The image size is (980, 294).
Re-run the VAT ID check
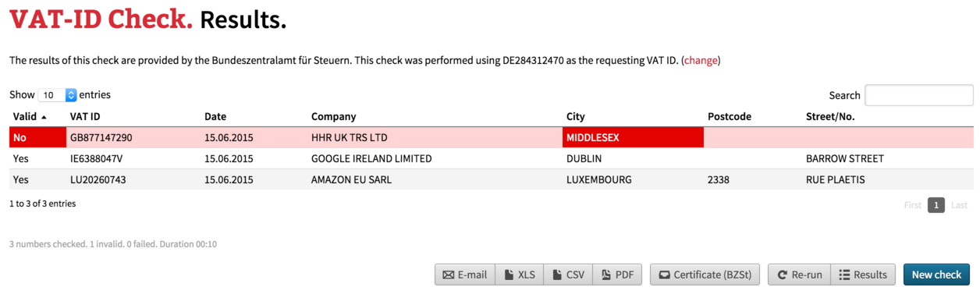tap(799, 275)
